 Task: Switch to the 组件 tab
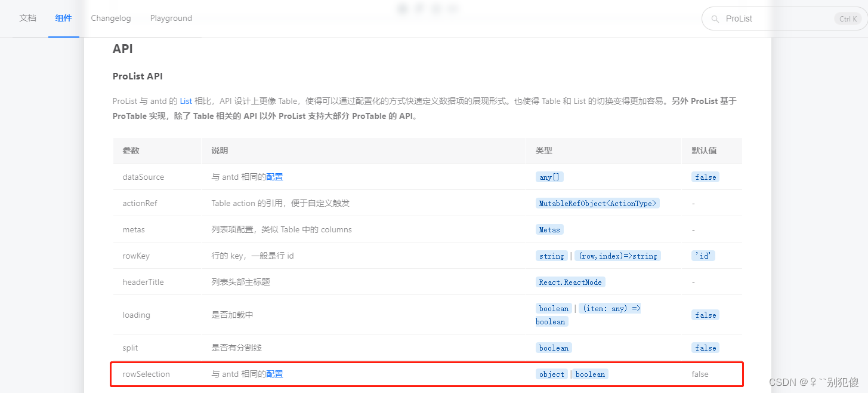coord(63,18)
